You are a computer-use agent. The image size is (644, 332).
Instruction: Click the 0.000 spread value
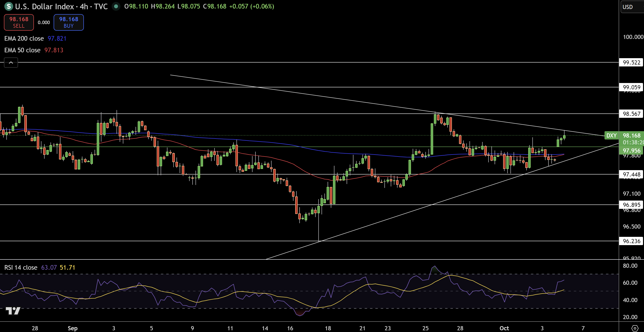(44, 22)
